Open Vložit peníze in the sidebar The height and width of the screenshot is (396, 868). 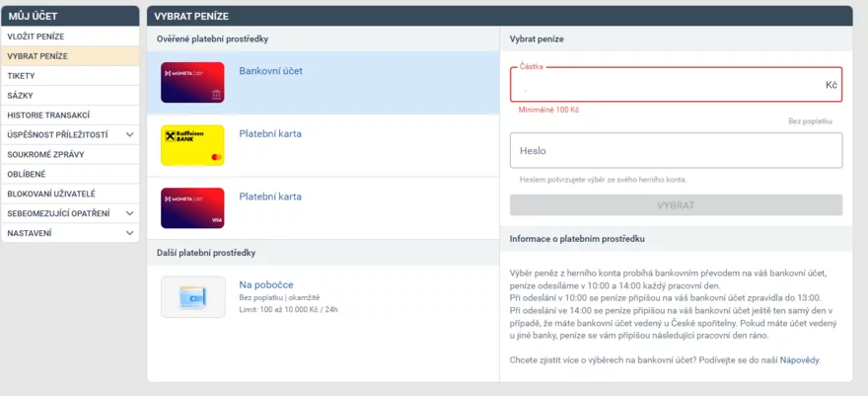pos(70,37)
